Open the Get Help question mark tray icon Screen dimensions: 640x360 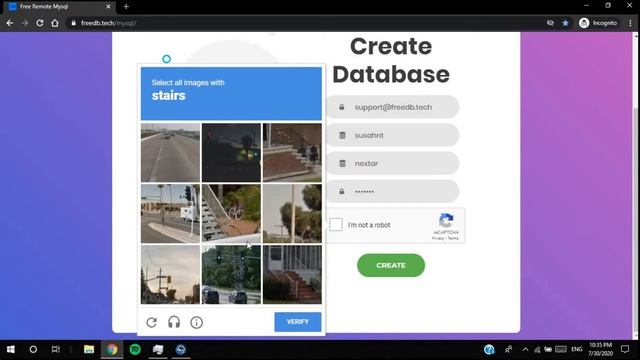pyautogui.click(x=489, y=349)
